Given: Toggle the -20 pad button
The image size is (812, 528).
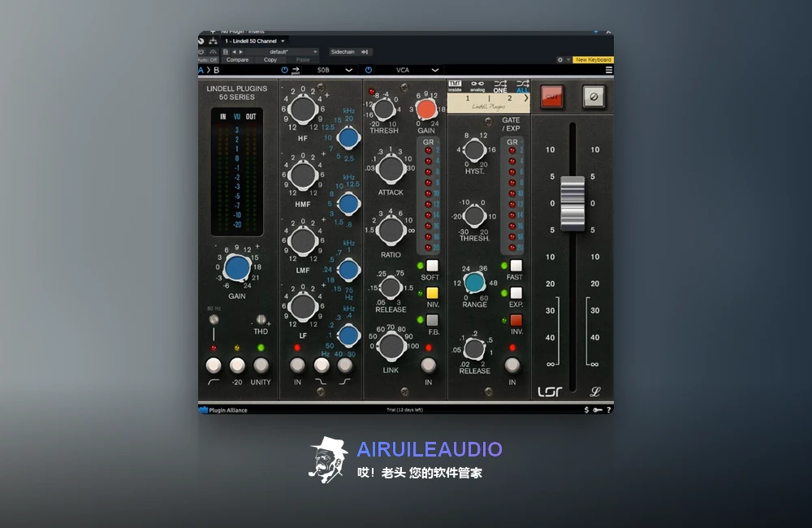Looking at the screenshot, I should (237, 366).
